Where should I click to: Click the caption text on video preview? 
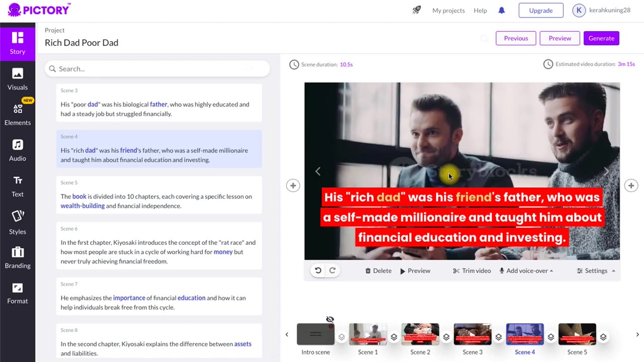462,217
